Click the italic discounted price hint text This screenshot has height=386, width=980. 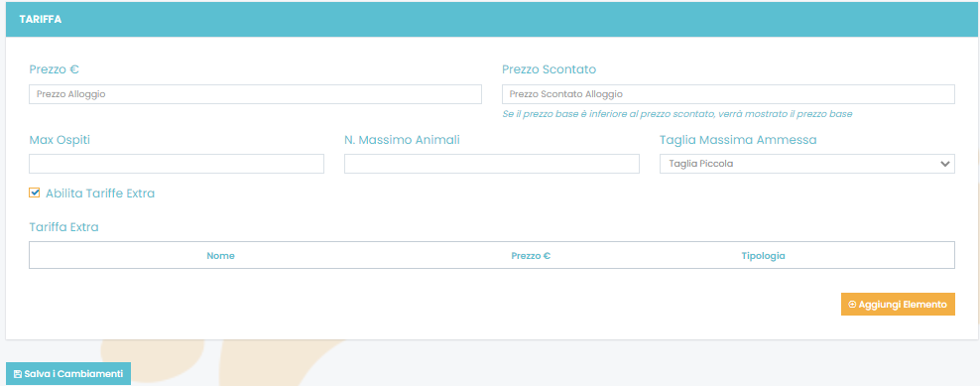tap(677, 114)
